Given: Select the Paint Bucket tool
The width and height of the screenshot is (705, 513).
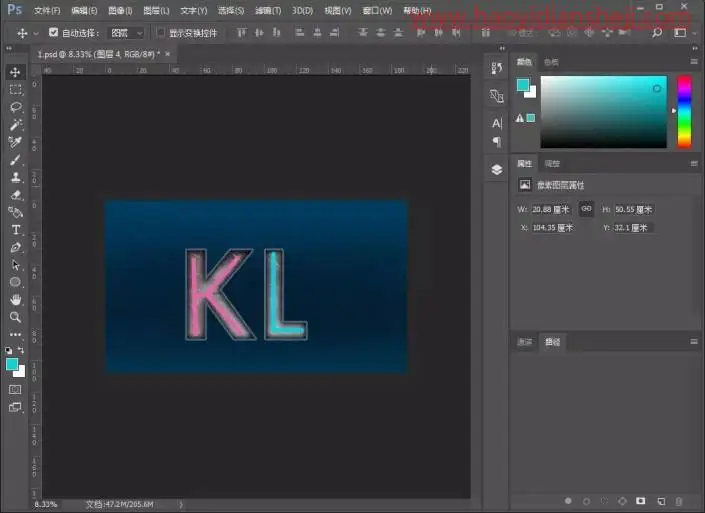Looking at the screenshot, I should click(15, 212).
